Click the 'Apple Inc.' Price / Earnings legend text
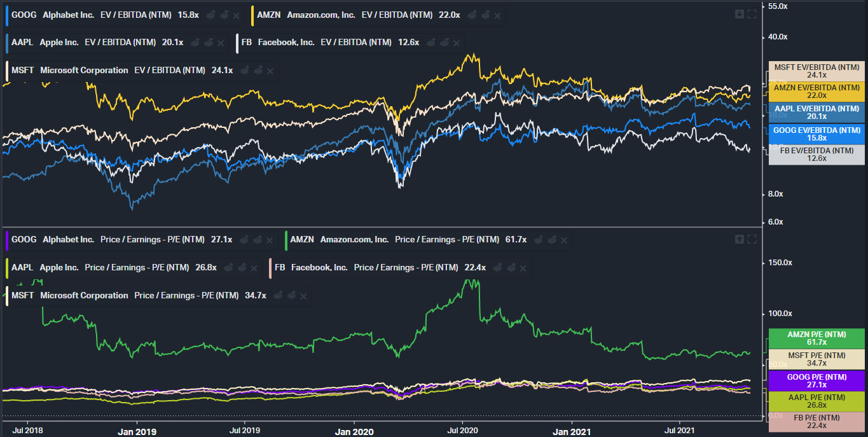 tap(59, 268)
